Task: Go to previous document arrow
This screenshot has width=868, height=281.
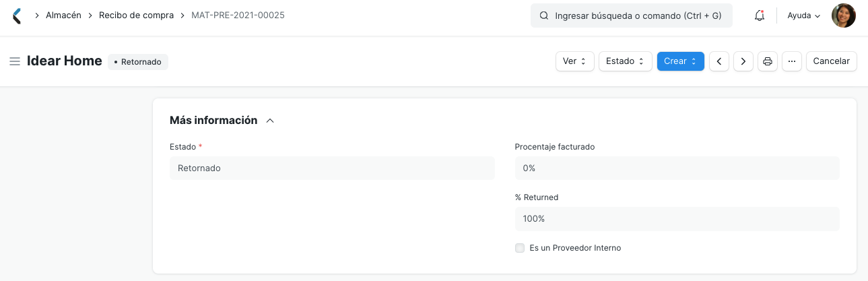Action: point(719,61)
